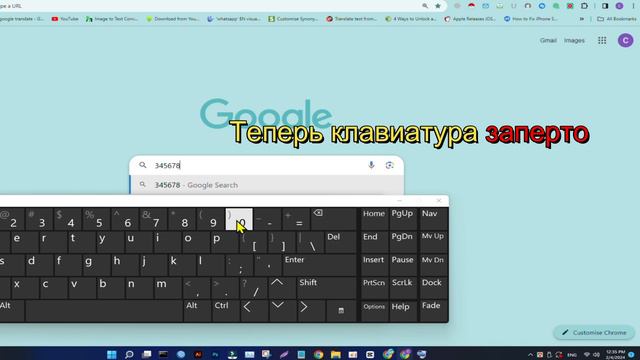
Task: Open Photoshop from the taskbar
Action: (x=215, y=354)
